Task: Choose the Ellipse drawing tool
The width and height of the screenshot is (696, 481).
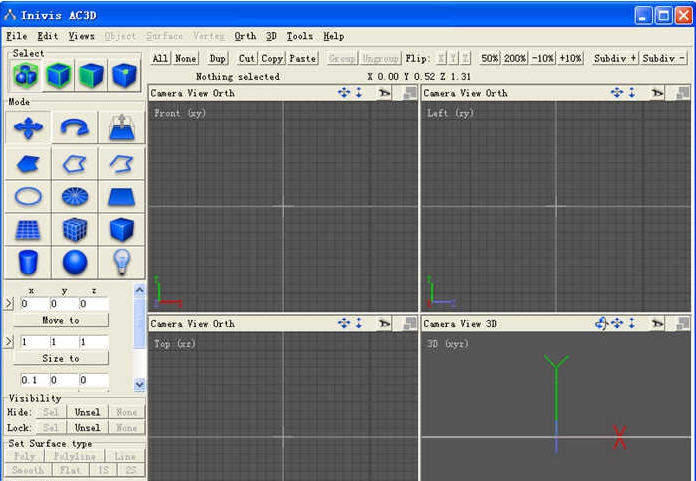Action: pyautogui.click(x=28, y=196)
